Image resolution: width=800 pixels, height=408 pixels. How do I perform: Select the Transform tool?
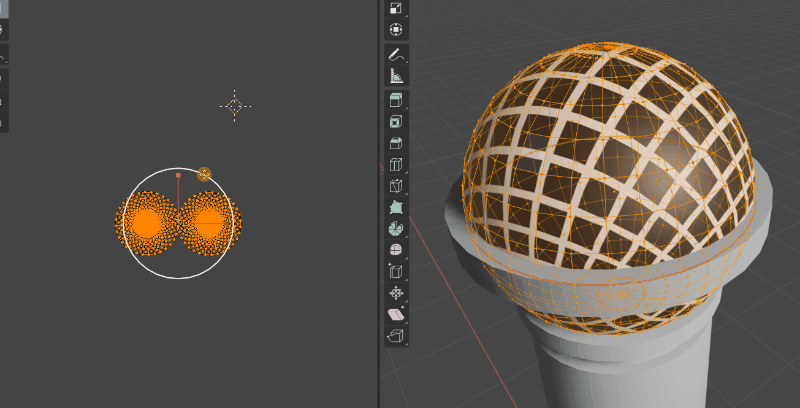coord(396,30)
